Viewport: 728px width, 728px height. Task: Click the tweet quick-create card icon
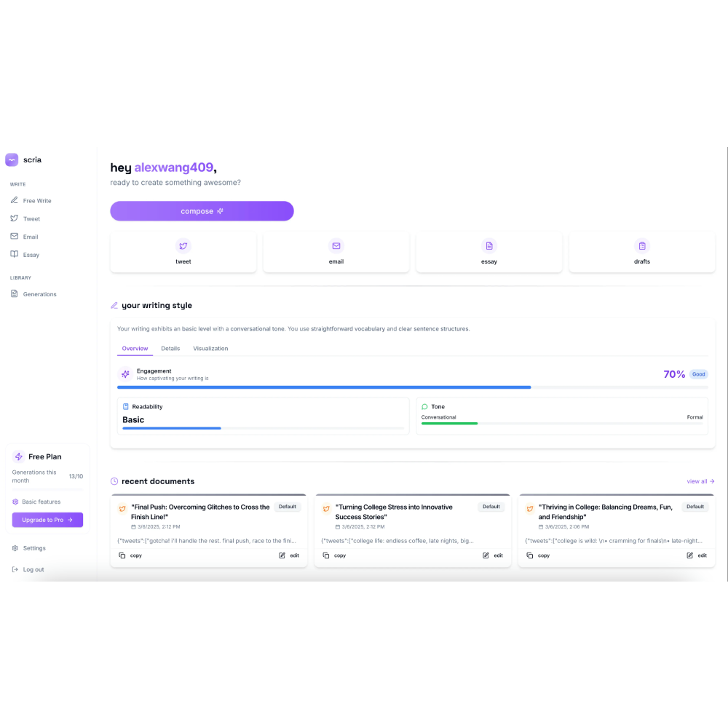[x=183, y=246]
